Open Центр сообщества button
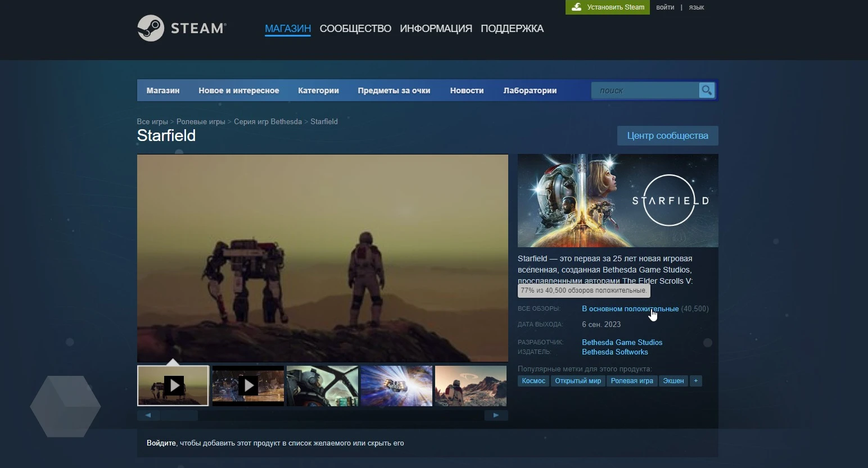 tap(668, 135)
